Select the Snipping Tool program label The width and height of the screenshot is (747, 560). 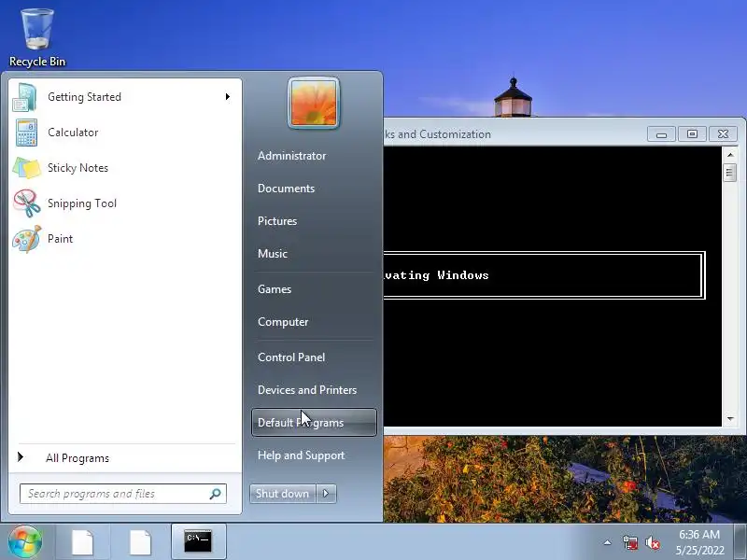(82, 203)
